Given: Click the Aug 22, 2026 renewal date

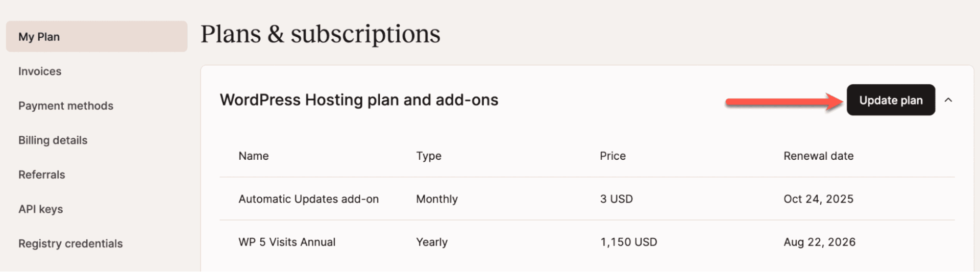Looking at the screenshot, I should coord(819,242).
